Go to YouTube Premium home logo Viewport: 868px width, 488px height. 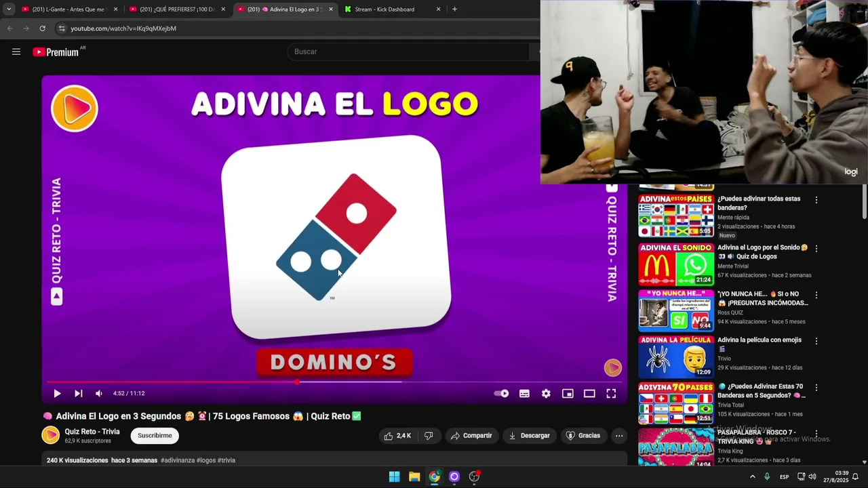click(56, 52)
